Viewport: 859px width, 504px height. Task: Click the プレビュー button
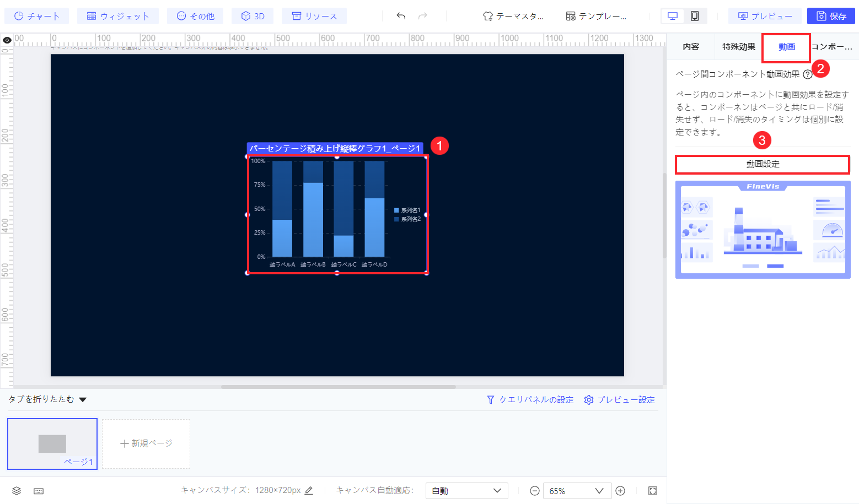click(x=765, y=16)
